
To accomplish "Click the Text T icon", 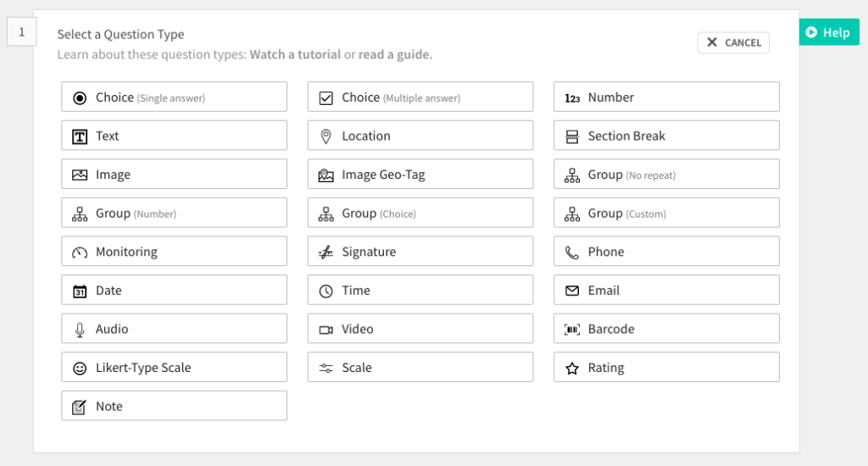I will point(80,136).
